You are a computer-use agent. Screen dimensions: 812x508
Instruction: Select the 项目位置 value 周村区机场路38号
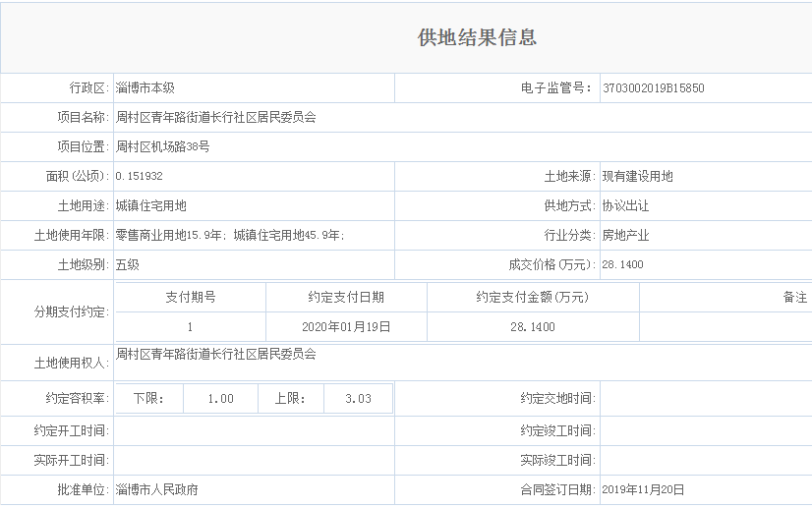(x=162, y=147)
